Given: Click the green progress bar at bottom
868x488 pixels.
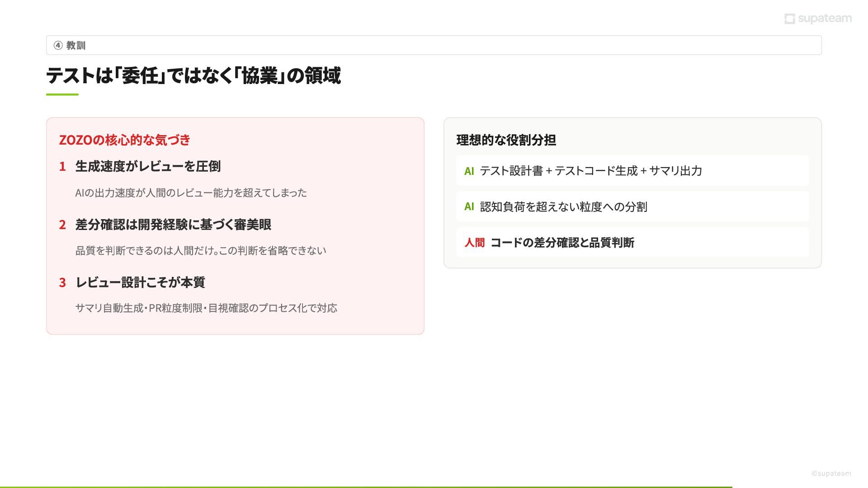Looking at the screenshot, I should pos(366,487).
